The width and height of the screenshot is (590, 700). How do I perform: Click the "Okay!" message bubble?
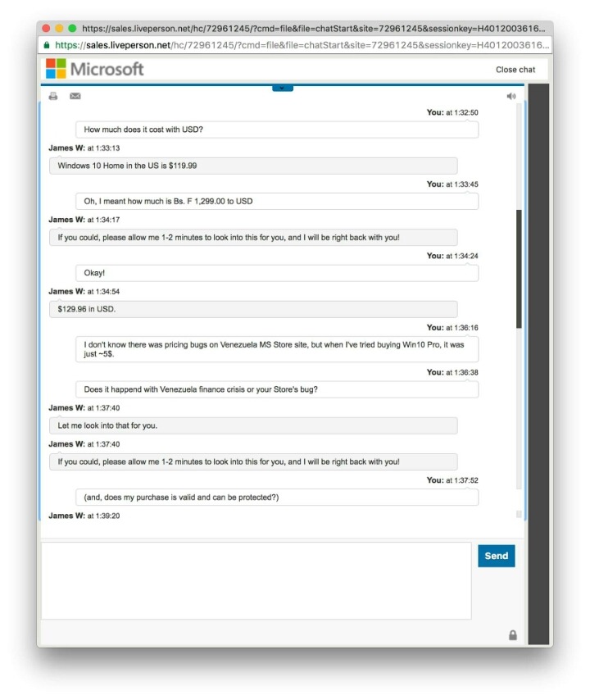tap(277, 273)
